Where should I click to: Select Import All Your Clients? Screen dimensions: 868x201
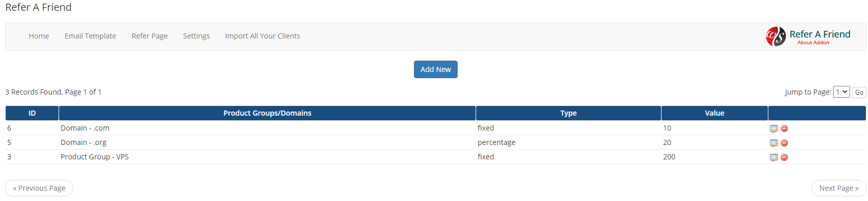(x=262, y=36)
